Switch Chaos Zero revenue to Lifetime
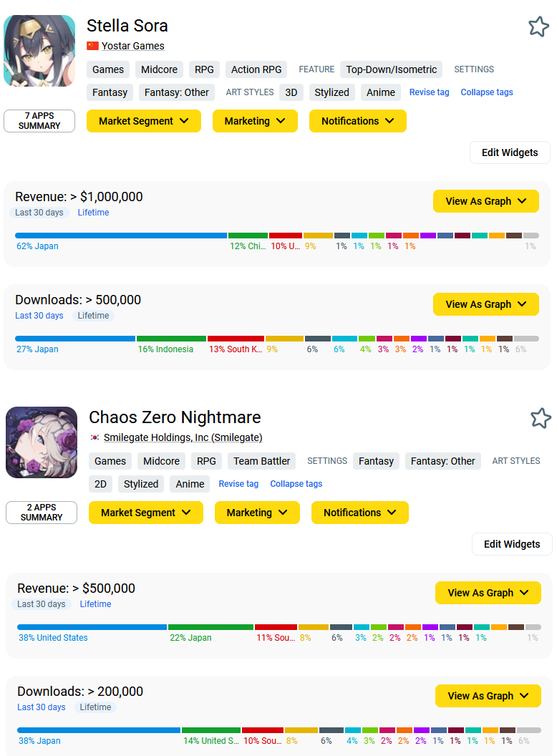 (x=95, y=604)
